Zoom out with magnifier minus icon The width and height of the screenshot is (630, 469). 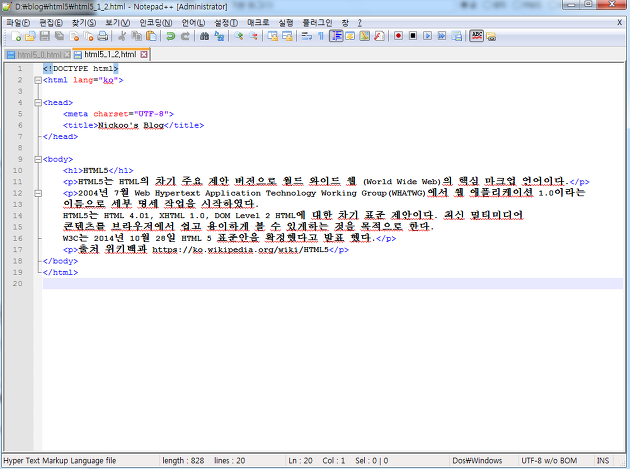253,36
